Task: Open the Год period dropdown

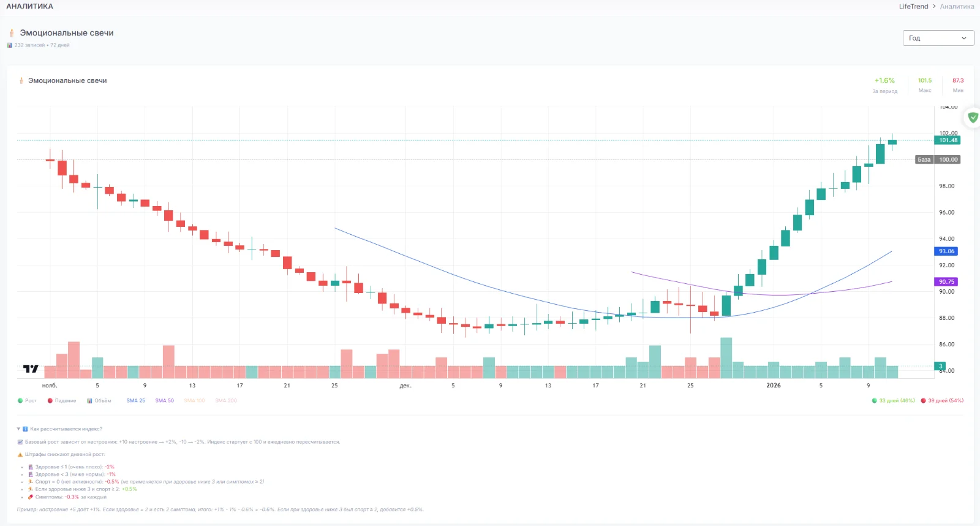Action: click(938, 38)
